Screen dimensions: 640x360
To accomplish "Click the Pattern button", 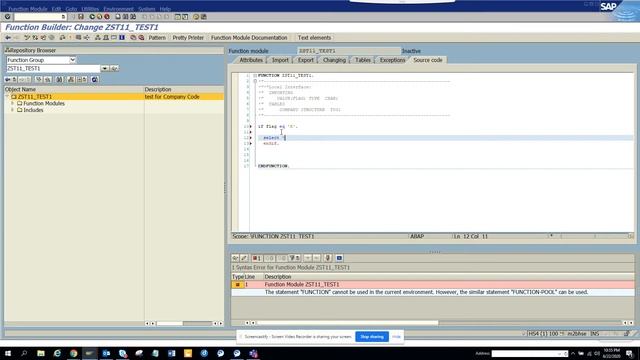I will pos(157,38).
